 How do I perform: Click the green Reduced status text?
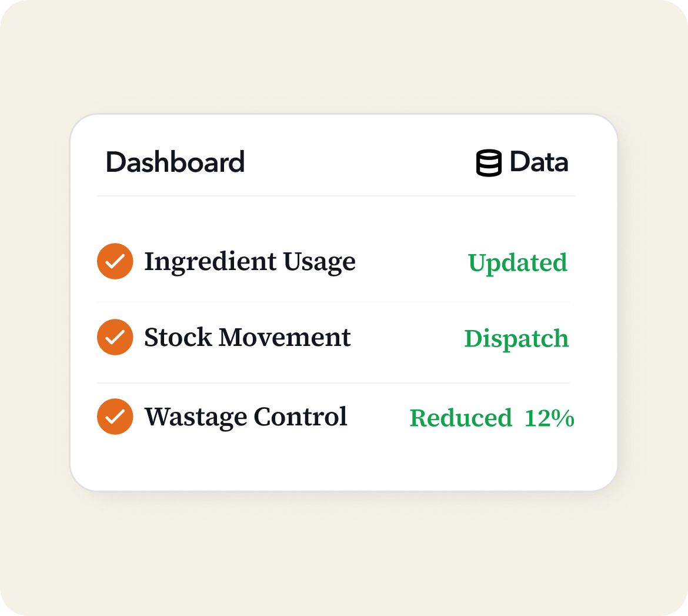point(460,418)
